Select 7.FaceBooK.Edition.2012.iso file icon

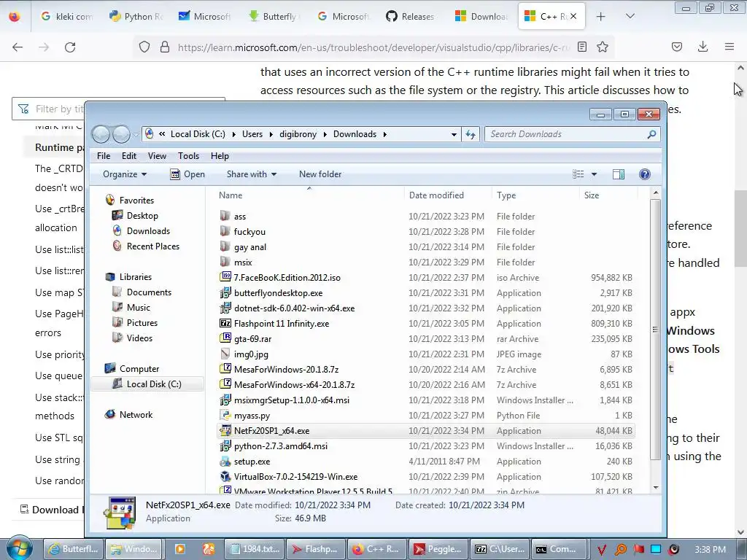[x=225, y=277]
